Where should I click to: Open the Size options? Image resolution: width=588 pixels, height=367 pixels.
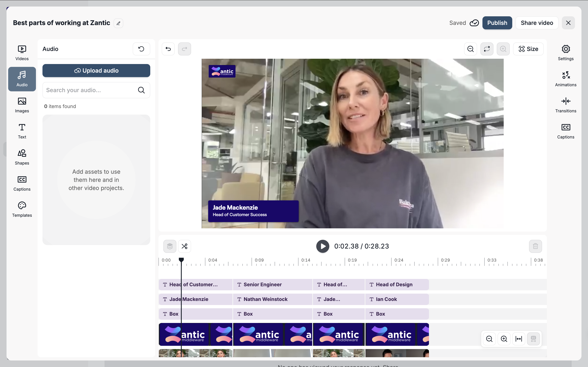[x=528, y=49]
